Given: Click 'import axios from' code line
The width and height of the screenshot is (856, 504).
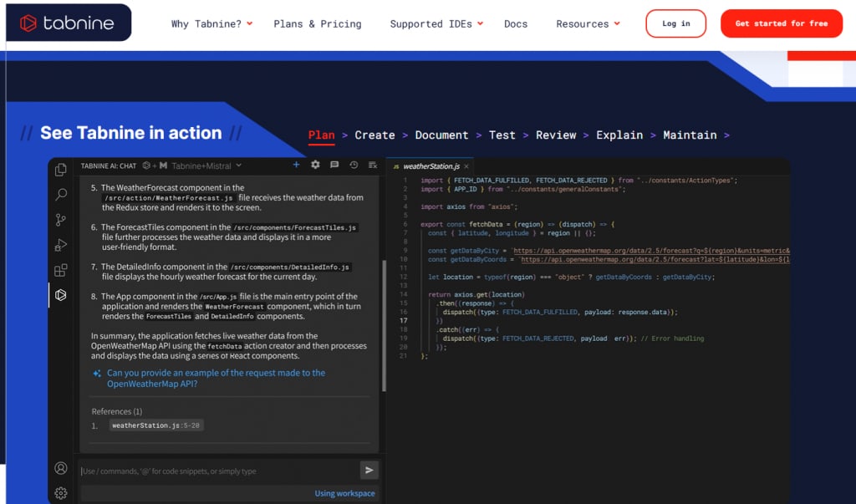Looking at the screenshot, I should click(469, 206).
